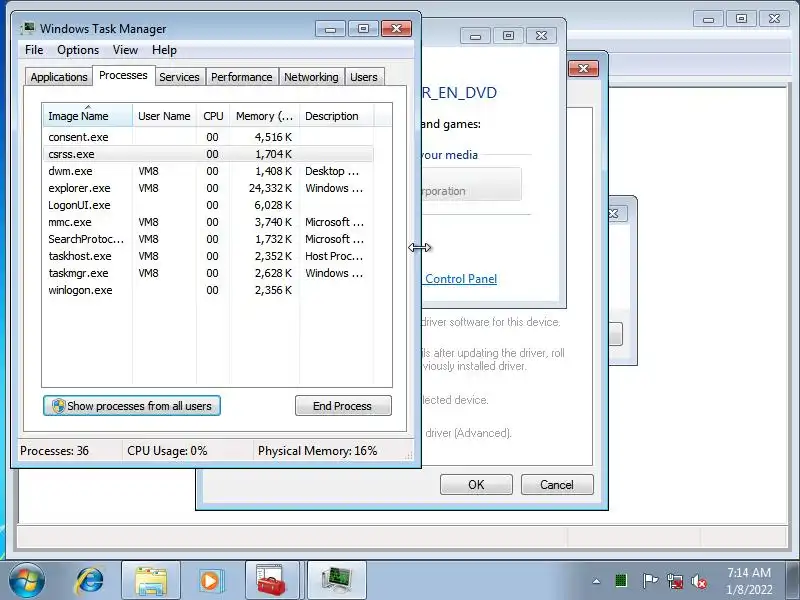The height and width of the screenshot is (600, 800).
Task: Open the clock showing 7:14 AM
Action: 749,581
